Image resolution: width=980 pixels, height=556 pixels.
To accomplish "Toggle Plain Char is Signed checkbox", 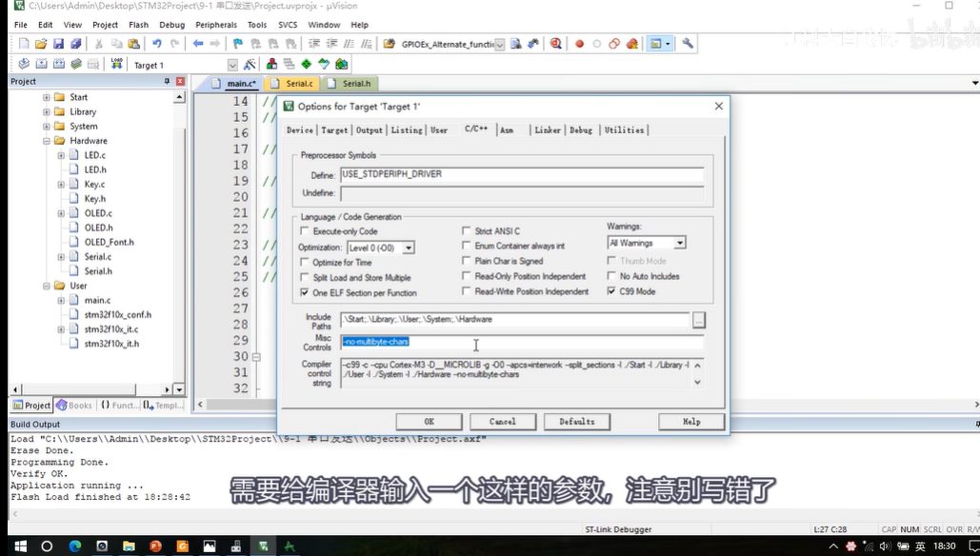I will tap(467, 261).
